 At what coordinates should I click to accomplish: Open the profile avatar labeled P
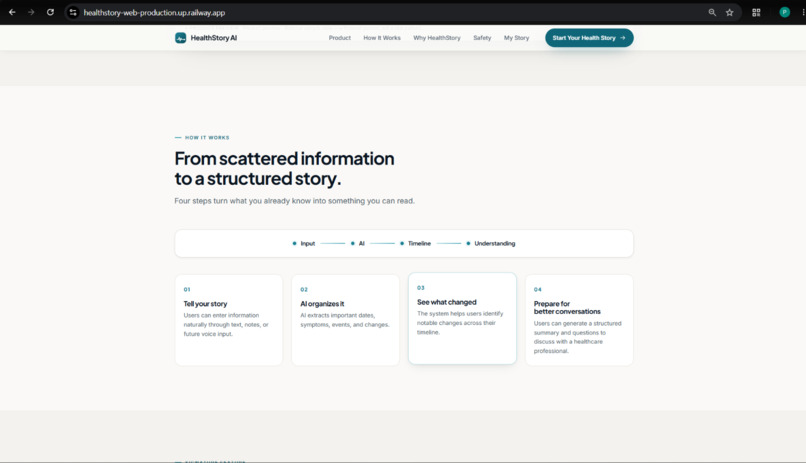[784, 12]
